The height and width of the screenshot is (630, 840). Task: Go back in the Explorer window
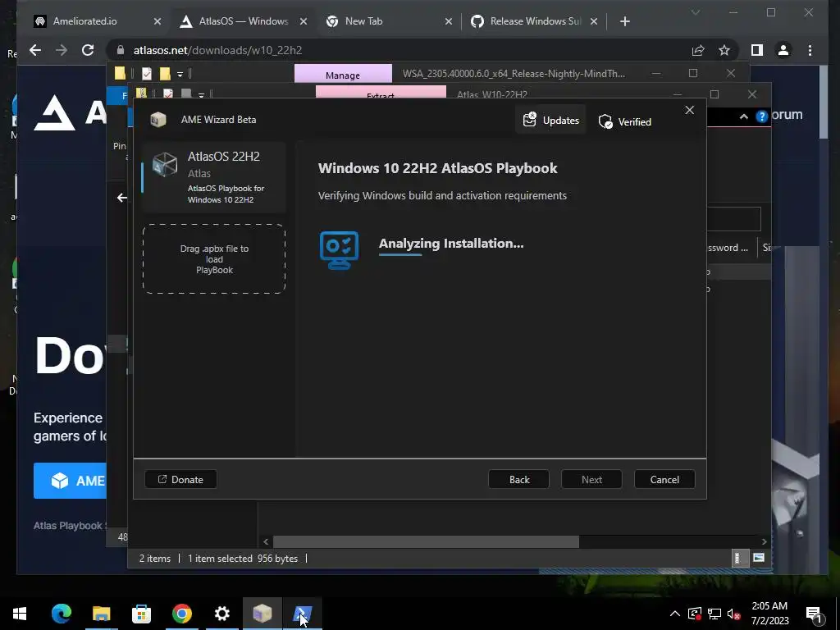click(122, 198)
